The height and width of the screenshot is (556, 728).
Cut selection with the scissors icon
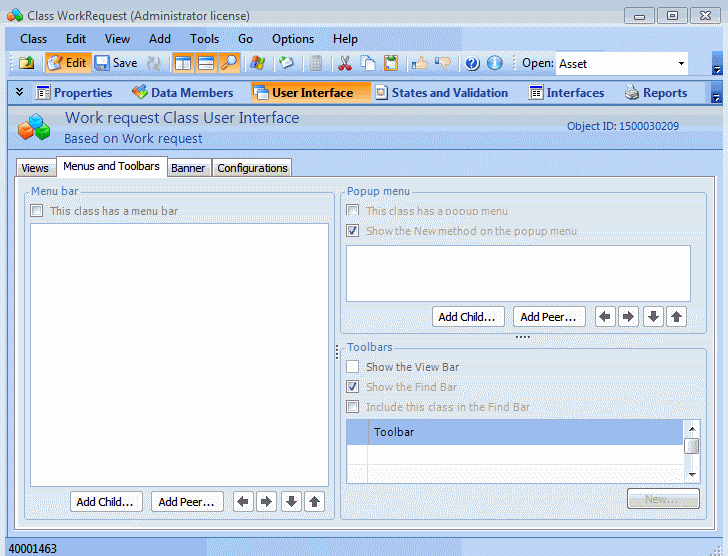click(x=344, y=63)
